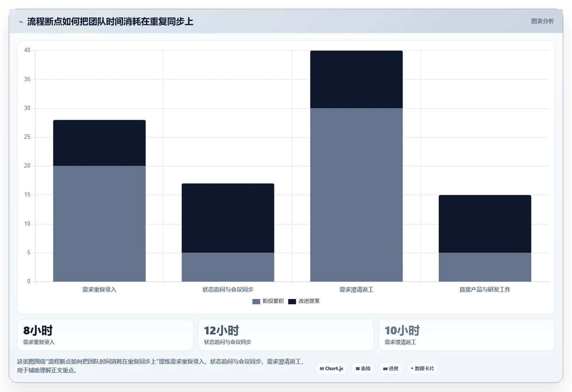Click the x-axis label 需求重复录入
Image resolution: width=572 pixels, height=392 pixels.
[99, 289]
